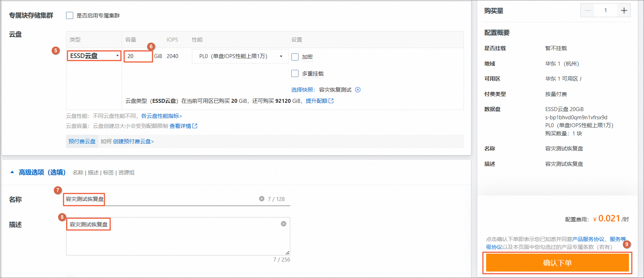644x278 pixels.
Task: Click the ESSD云盘 20GiB summary text
Action: 564,109
